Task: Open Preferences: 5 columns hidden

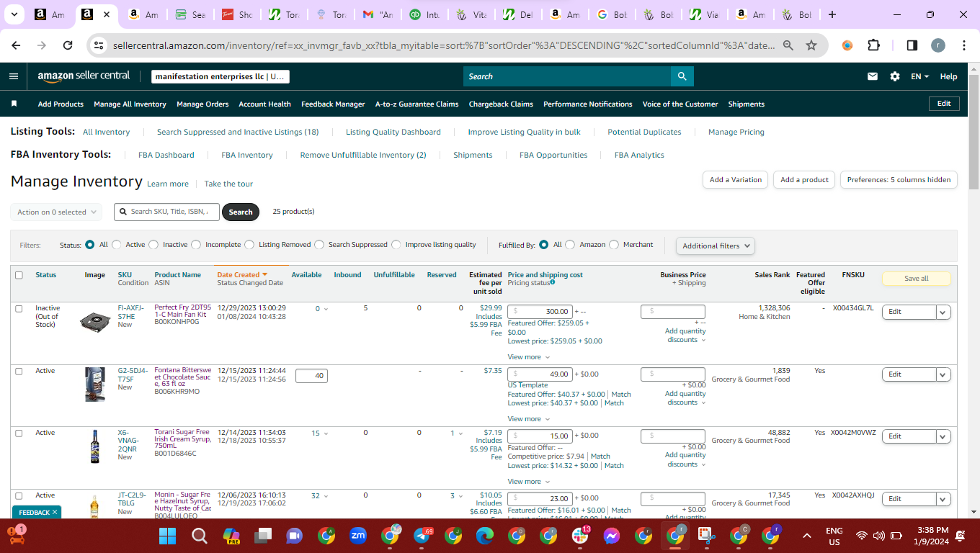Action: [899, 180]
